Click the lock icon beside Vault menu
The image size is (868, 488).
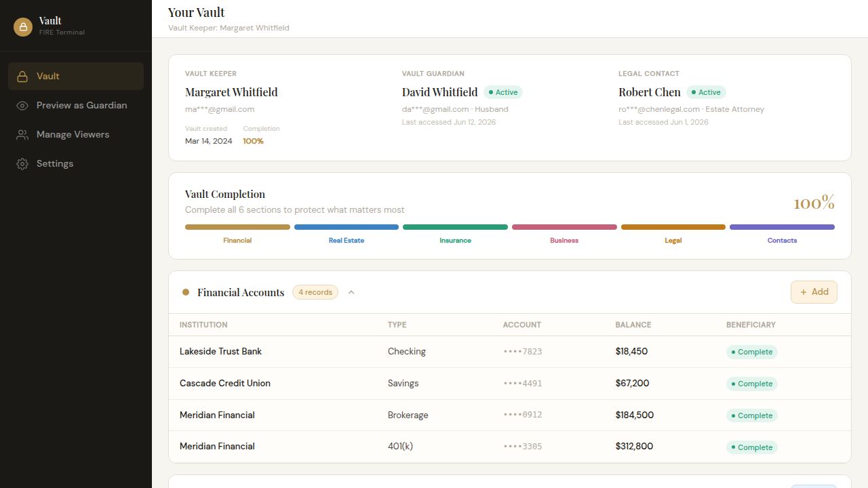[x=22, y=77]
